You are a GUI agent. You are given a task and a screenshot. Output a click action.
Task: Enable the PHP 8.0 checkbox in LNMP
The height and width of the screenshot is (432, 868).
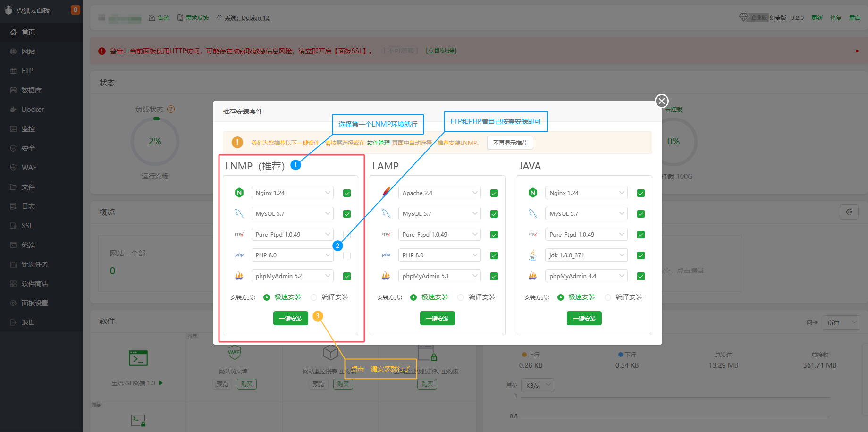tap(347, 255)
